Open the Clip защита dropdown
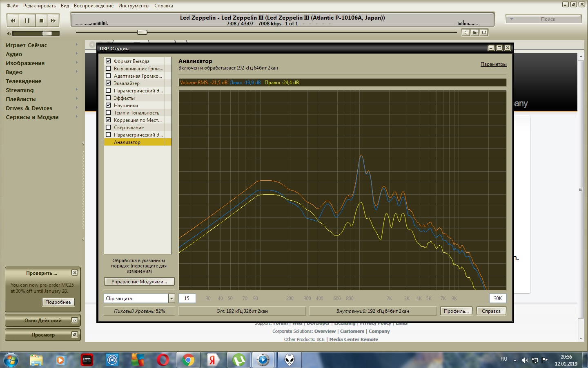The height and width of the screenshot is (368, 588). pos(171,298)
